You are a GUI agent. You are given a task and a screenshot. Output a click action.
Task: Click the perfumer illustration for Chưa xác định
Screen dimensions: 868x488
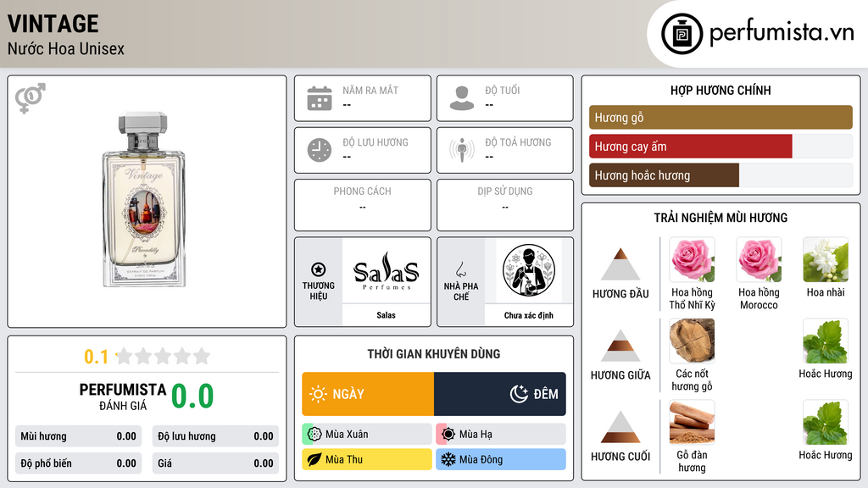pos(529,271)
